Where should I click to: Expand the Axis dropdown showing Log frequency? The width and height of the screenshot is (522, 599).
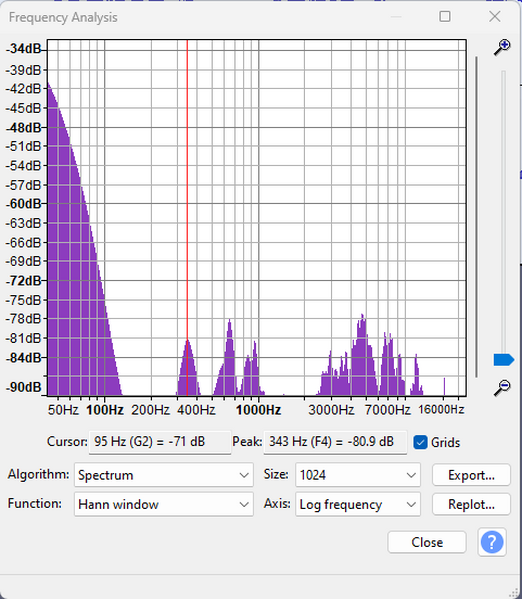point(358,504)
